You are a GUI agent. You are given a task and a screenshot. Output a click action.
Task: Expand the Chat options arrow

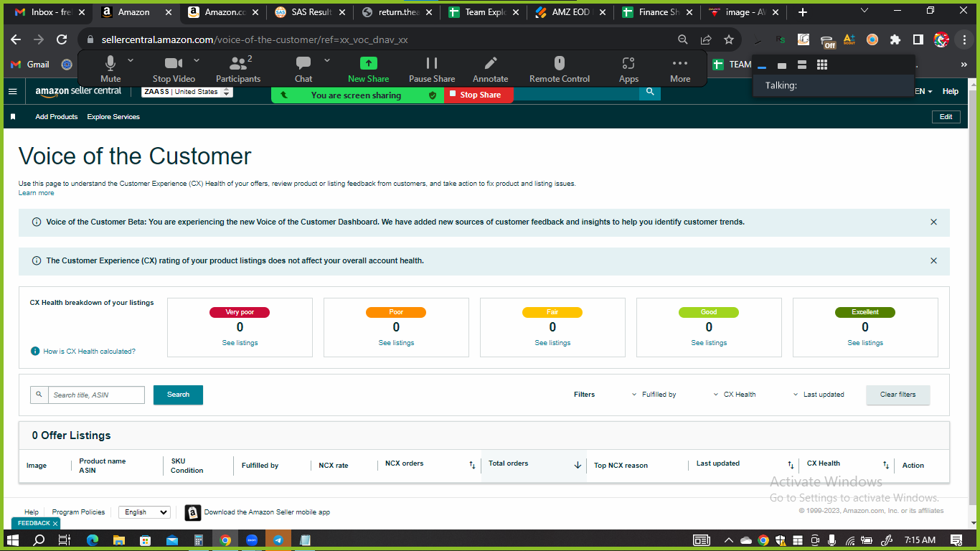327,60
